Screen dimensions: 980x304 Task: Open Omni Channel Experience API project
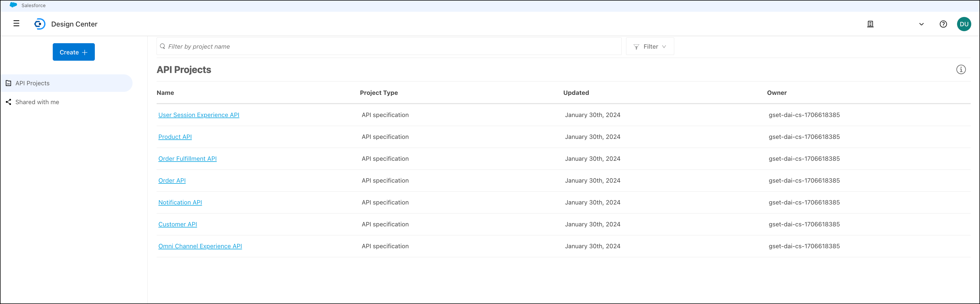click(200, 246)
